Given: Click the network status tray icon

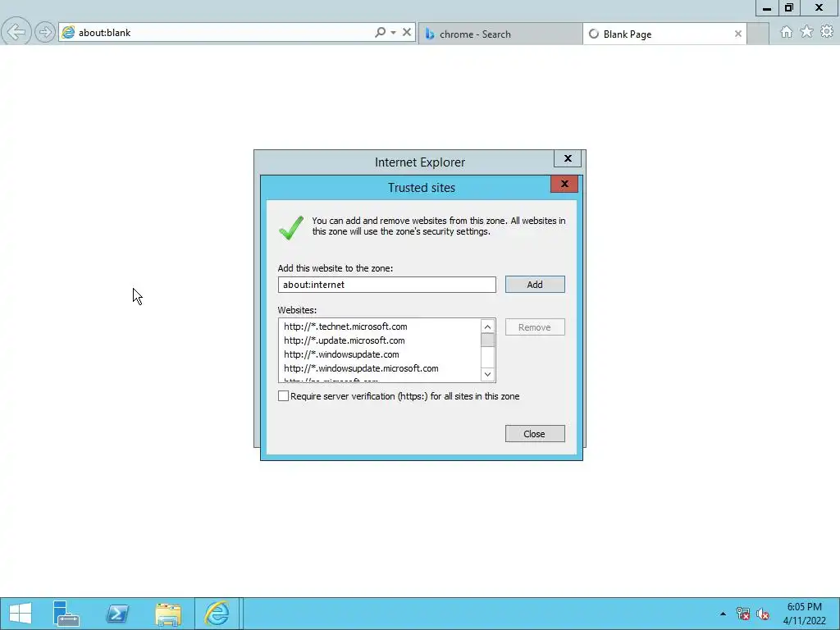Looking at the screenshot, I should tap(742, 614).
